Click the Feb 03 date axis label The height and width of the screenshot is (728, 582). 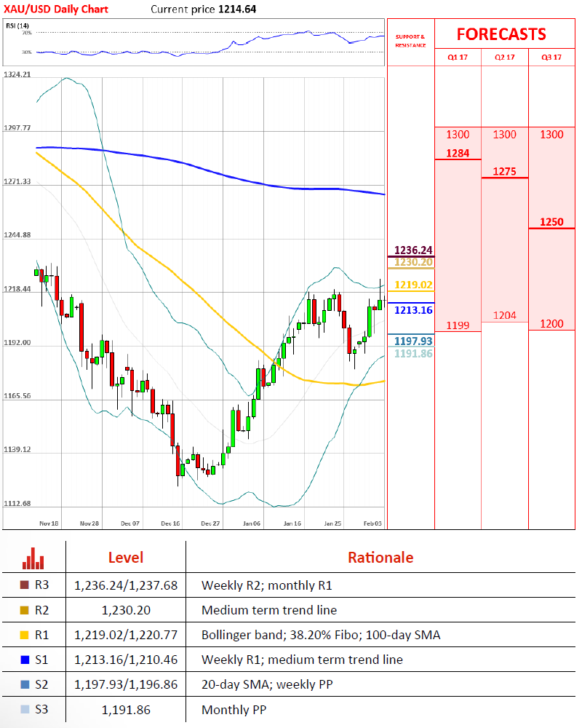[x=372, y=523]
